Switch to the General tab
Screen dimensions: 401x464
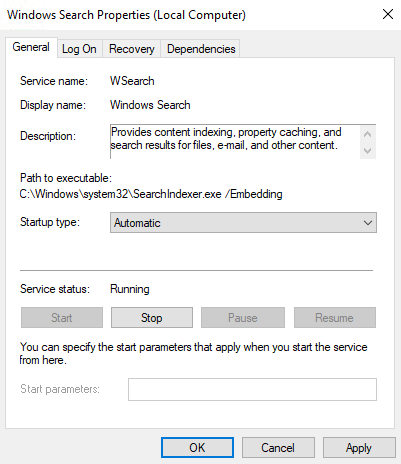[x=31, y=47]
